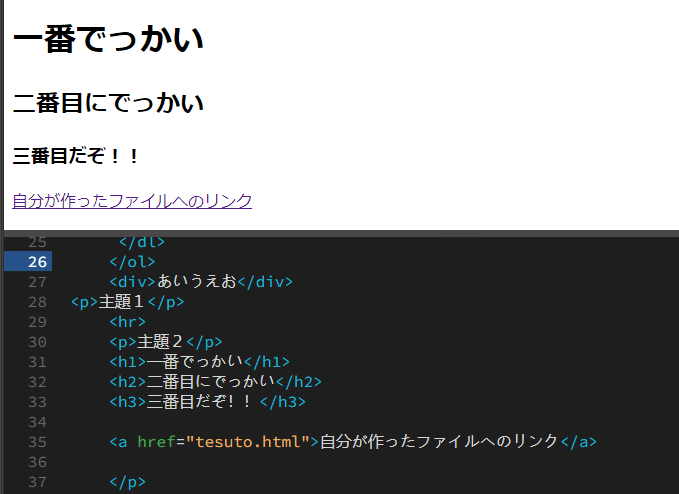Viewport: 679px width, 494px height.
Task: Place cursor in the <p>主題２</p> line
Action: click(x=165, y=342)
